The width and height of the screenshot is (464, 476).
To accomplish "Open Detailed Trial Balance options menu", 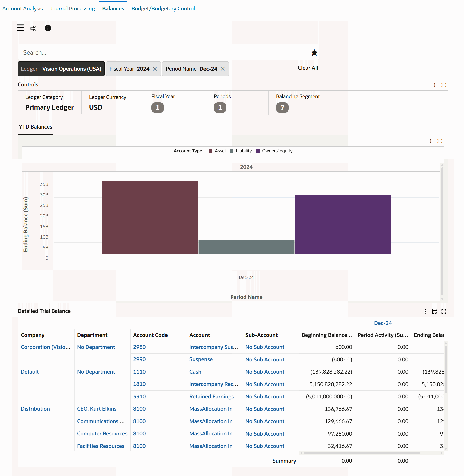I will click(425, 311).
